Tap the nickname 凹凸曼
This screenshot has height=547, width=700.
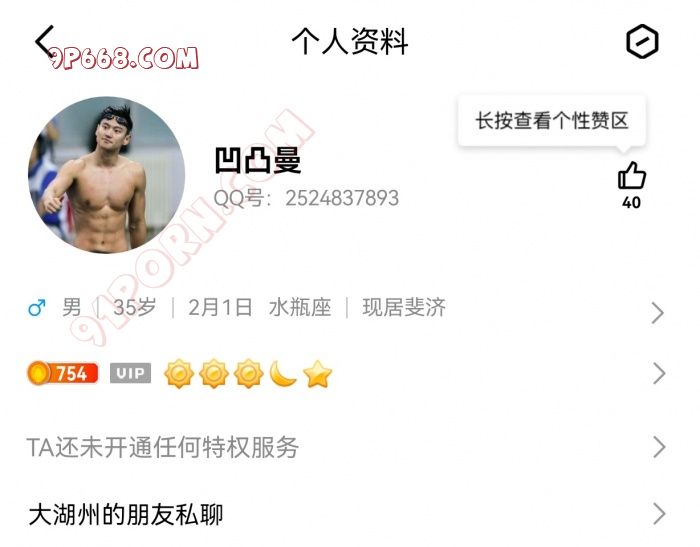coord(258,160)
